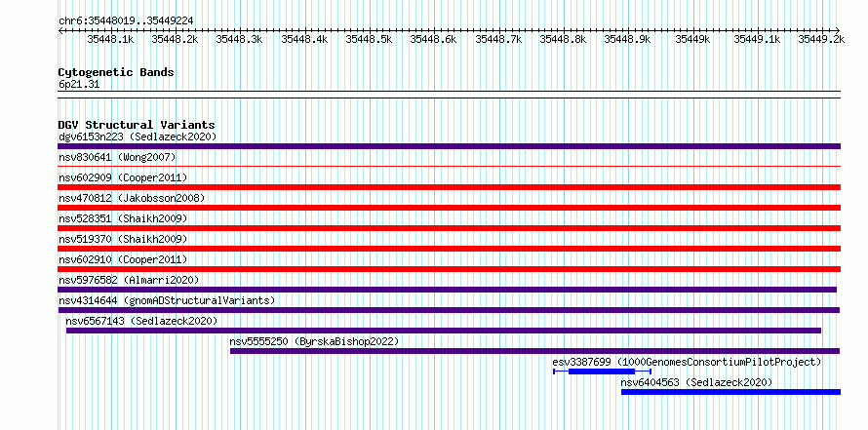Screen dimensions: 868x430
Task: Click ruler position 35449.2k
Action: [821, 39]
